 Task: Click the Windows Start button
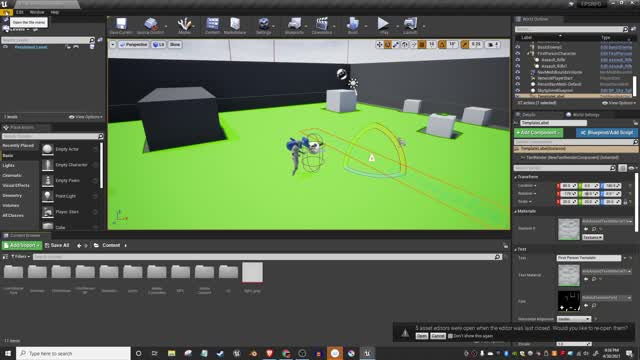click(8, 353)
